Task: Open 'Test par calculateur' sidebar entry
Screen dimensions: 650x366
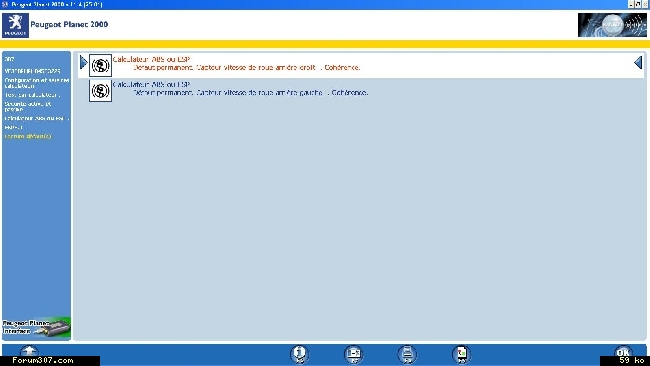Action: click(x=32, y=95)
